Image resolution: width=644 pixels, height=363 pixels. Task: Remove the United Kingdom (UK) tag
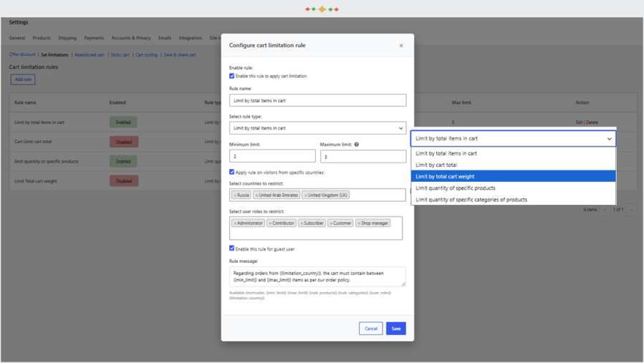pyautogui.click(x=306, y=195)
